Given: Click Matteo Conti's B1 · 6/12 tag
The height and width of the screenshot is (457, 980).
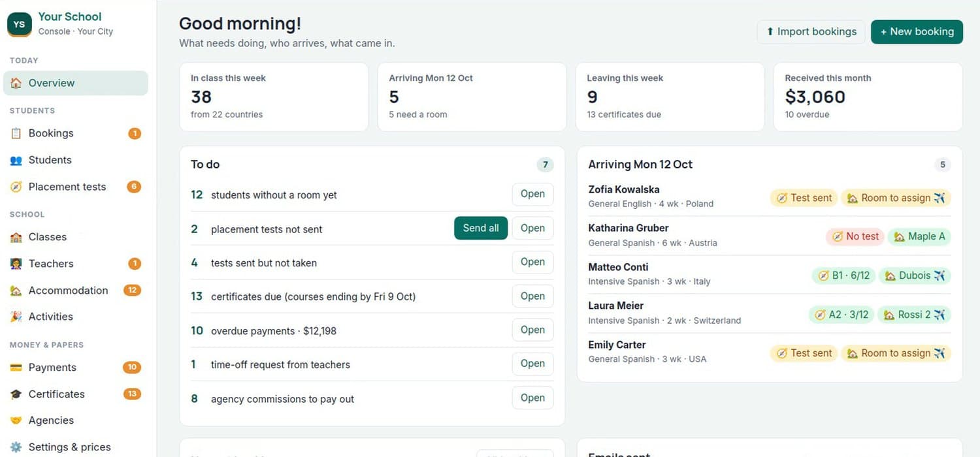Looking at the screenshot, I should tap(843, 276).
